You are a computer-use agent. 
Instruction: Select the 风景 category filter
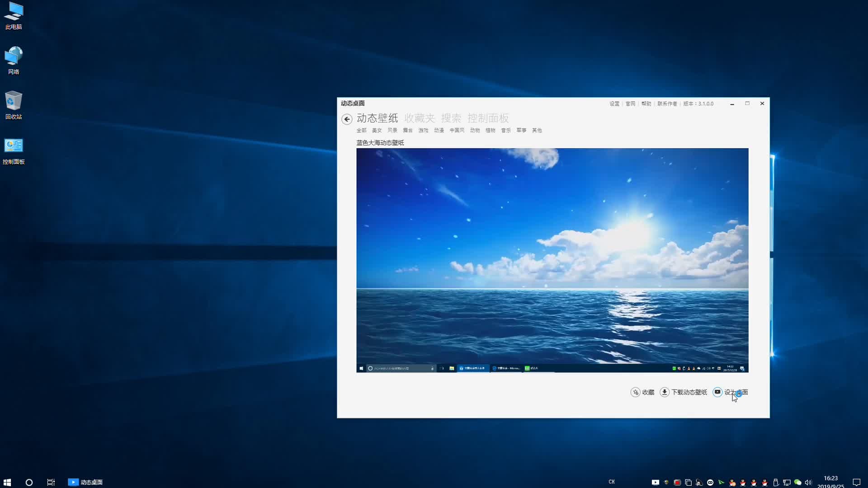392,131
